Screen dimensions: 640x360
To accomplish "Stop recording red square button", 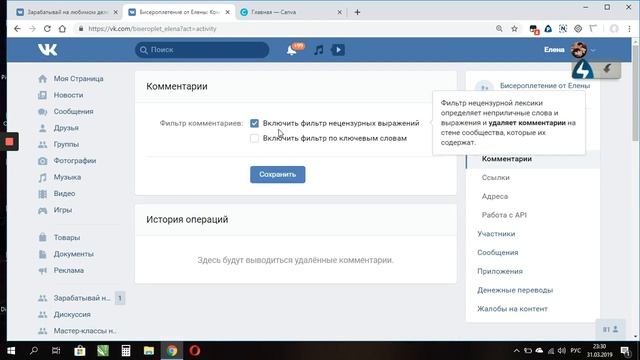I will (x=9, y=142).
